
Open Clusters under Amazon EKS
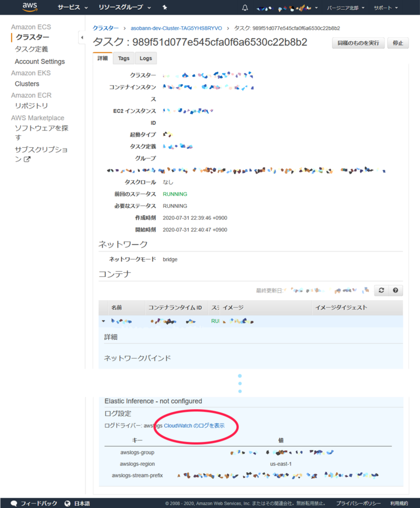coord(27,84)
